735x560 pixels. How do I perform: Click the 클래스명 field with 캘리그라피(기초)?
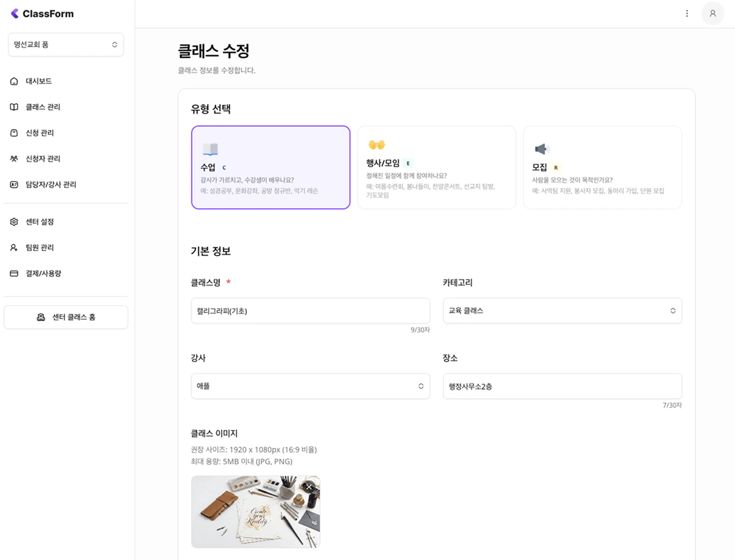pos(311,311)
